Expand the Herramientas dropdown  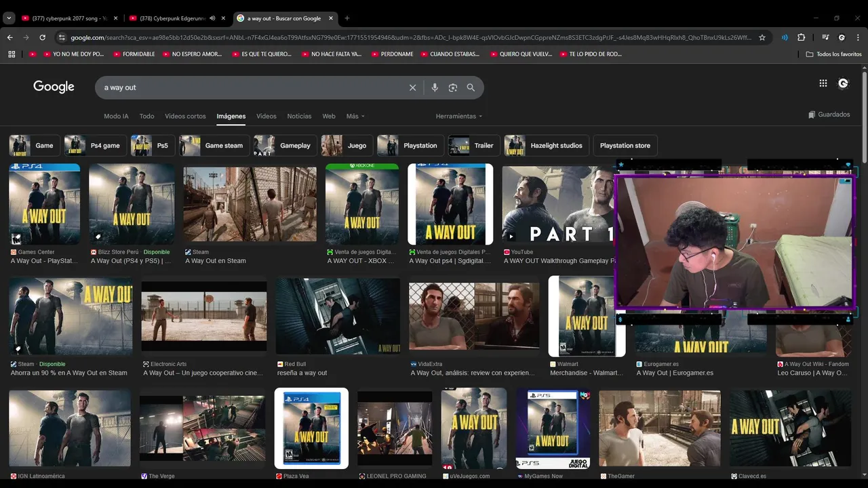point(459,116)
